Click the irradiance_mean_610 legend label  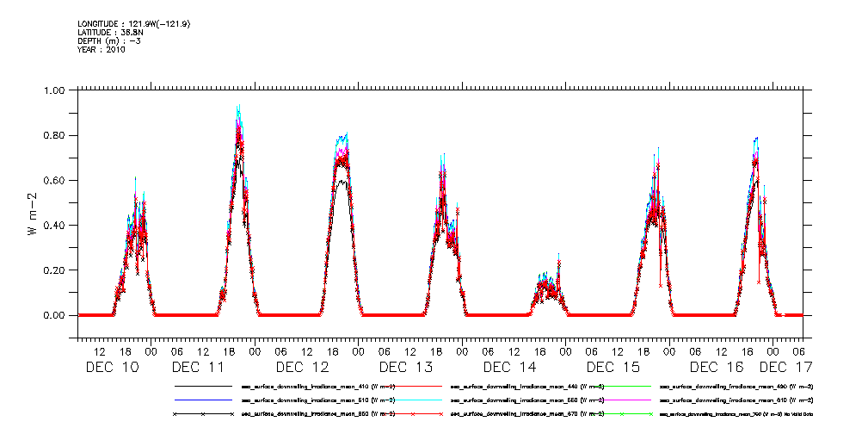(x=736, y=400)
